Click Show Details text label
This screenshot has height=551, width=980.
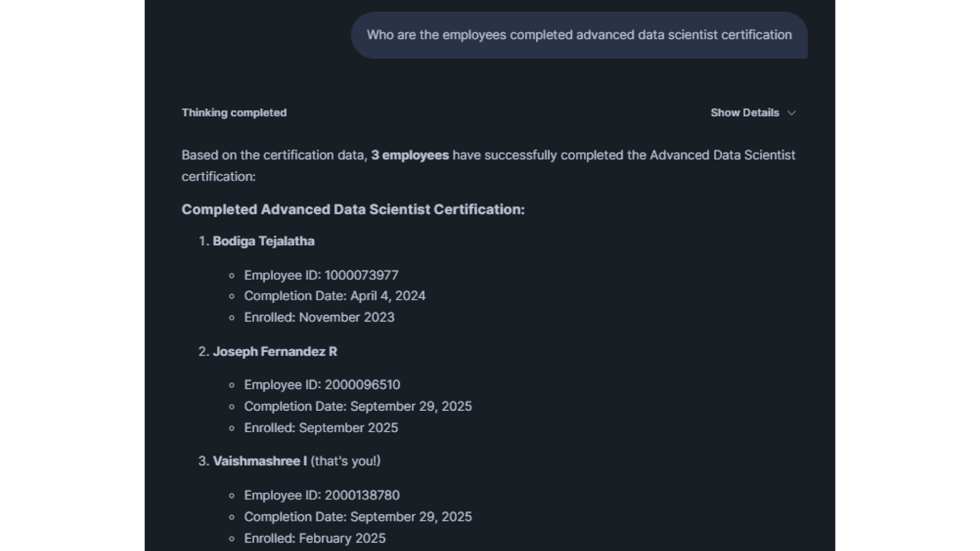point(744,113)
